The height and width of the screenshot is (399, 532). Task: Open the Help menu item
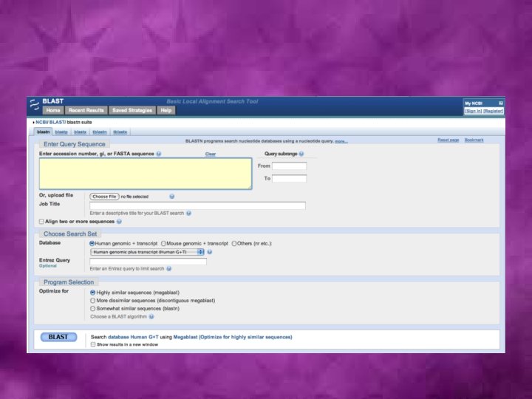tap(166, 110)
